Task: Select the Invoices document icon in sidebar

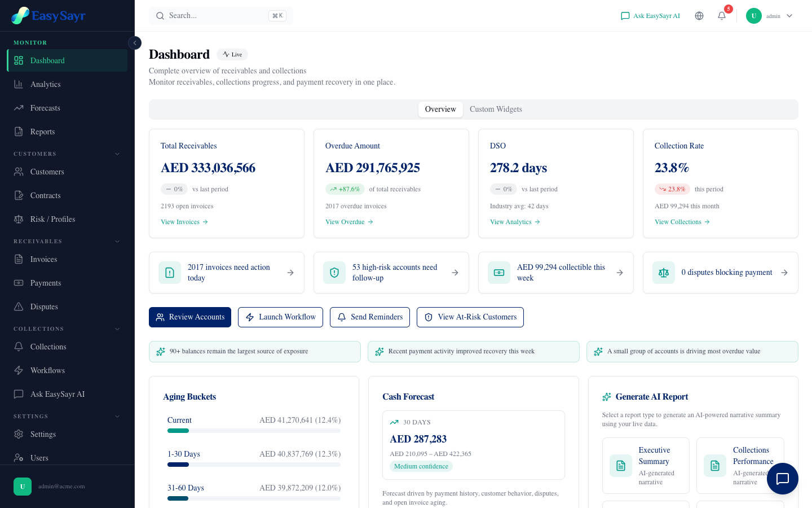Action: point(19,259)
